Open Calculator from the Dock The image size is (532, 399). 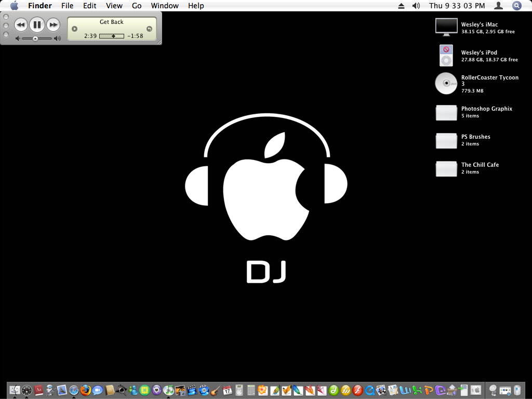(x=251, y=390)
